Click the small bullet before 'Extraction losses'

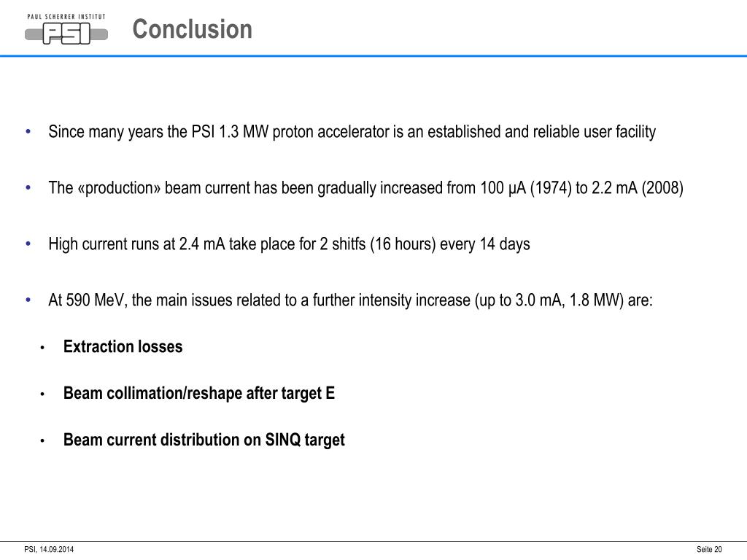42,348
